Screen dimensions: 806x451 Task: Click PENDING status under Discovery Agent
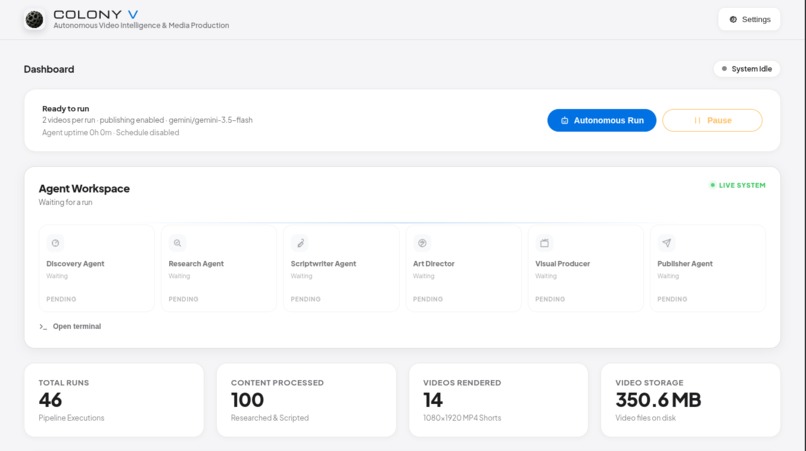pos(61,299)
